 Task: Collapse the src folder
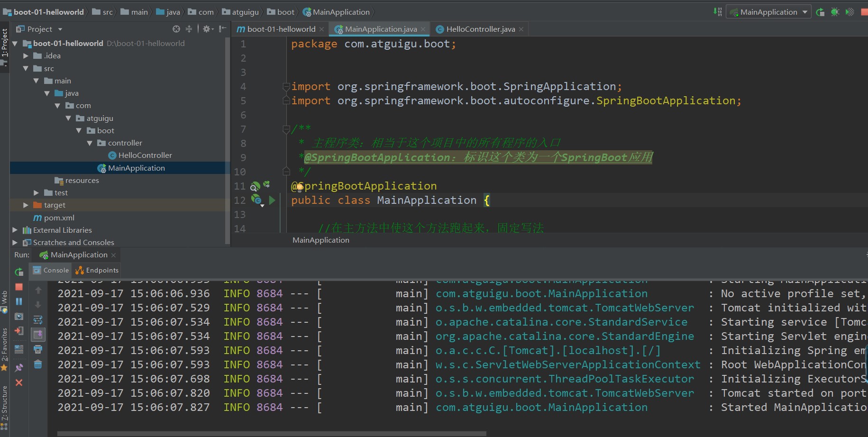[x=26, y=68]
